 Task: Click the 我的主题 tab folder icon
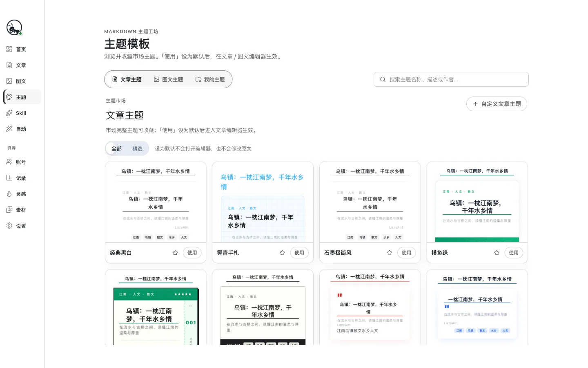(x=198, y=79)
